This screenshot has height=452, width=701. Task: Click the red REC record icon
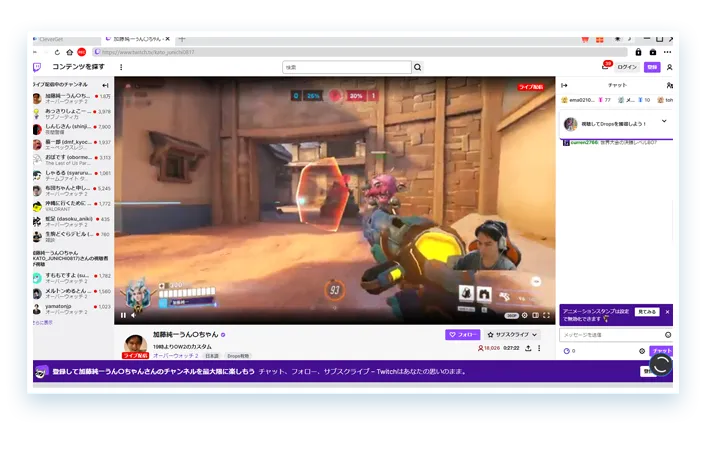tap(81, 52)
